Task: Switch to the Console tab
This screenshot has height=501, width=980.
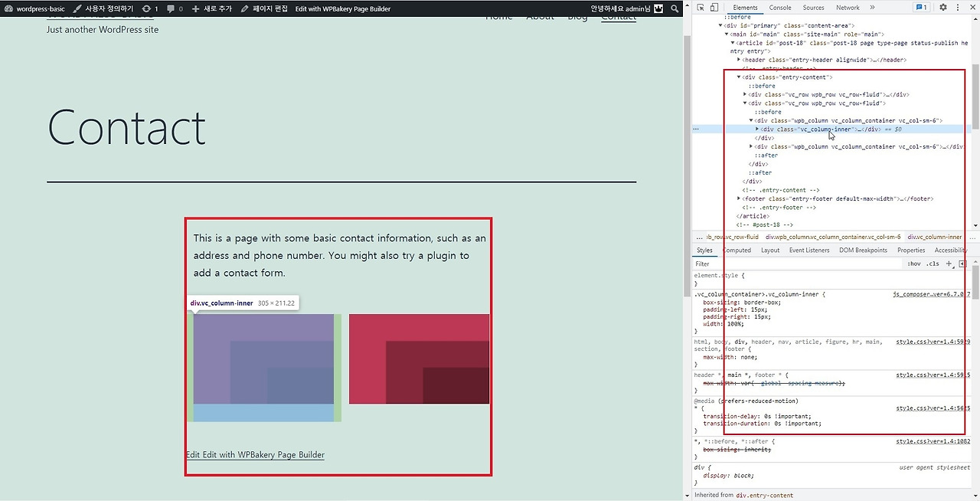Action: click(780, 8)
